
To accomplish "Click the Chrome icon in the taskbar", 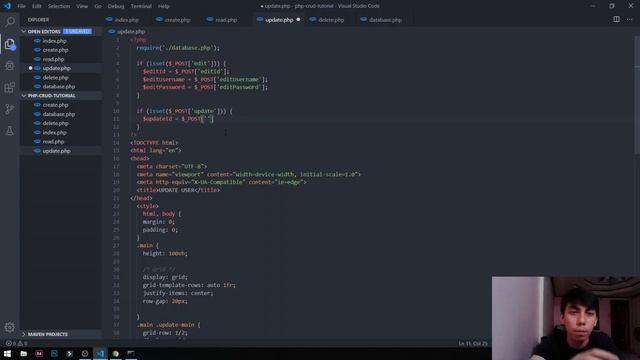I will point(116,353).
